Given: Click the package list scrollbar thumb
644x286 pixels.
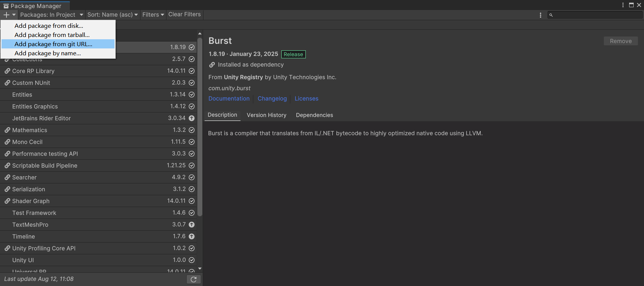Looking at the screenshot, I should [200, 127].
